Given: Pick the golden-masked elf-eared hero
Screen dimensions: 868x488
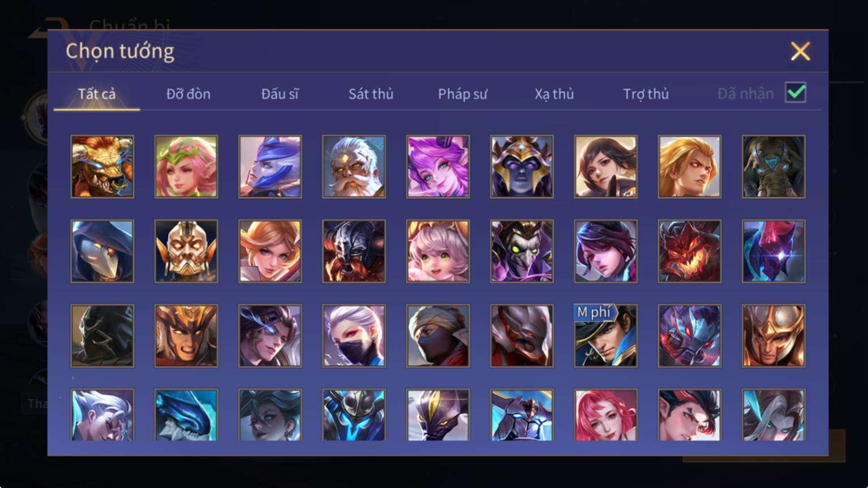Looking at the screenshot, I should (x=186, y=251).
